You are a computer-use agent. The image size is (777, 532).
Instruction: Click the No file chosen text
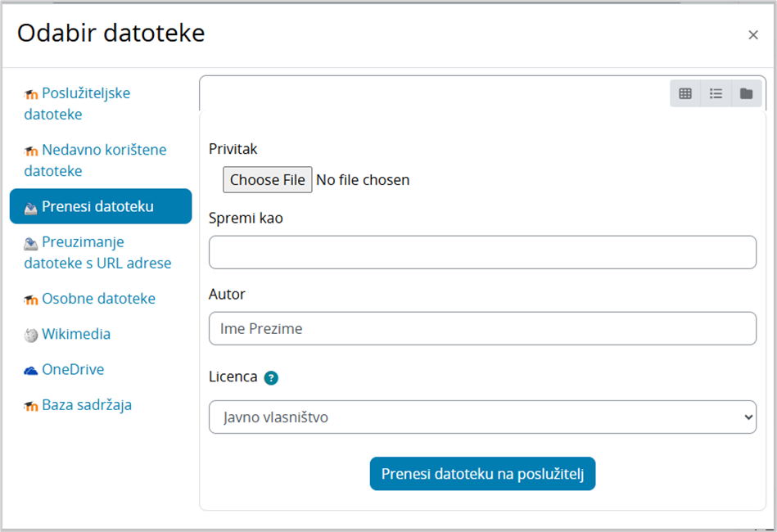click(363, 180)
